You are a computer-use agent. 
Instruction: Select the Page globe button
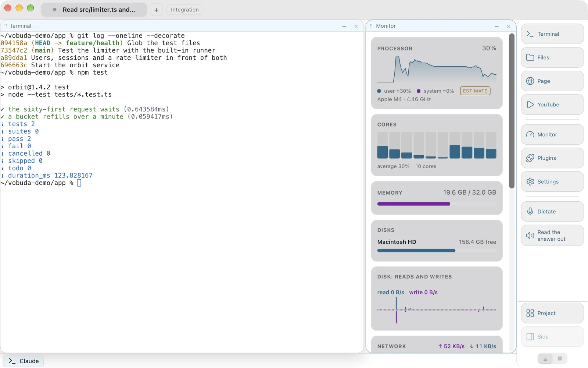(x=552, y=81)
